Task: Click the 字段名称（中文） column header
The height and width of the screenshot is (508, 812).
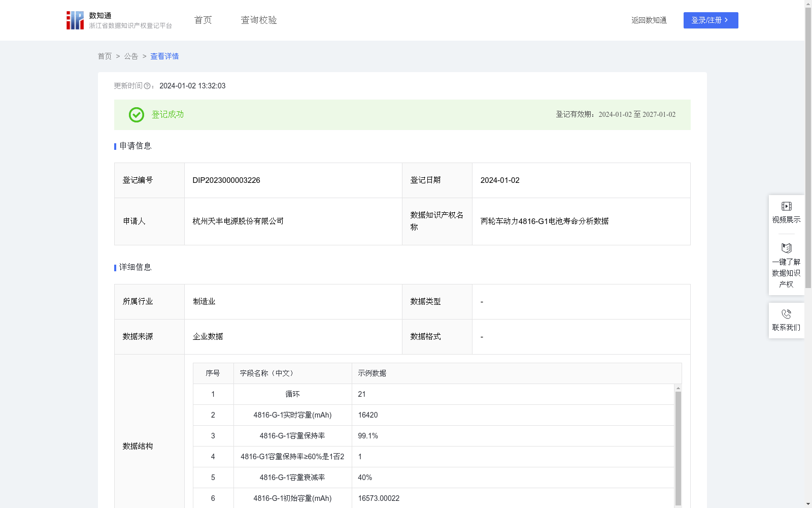Action: pos(293,373)
